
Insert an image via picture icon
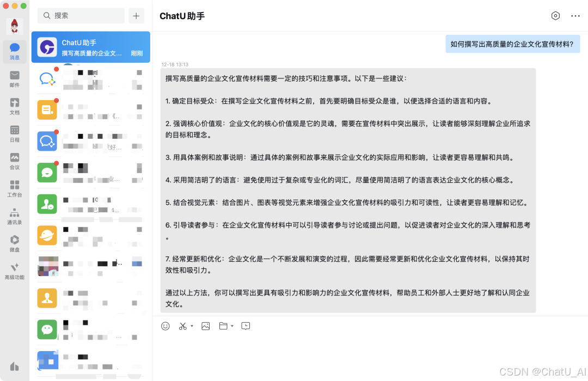205,326
